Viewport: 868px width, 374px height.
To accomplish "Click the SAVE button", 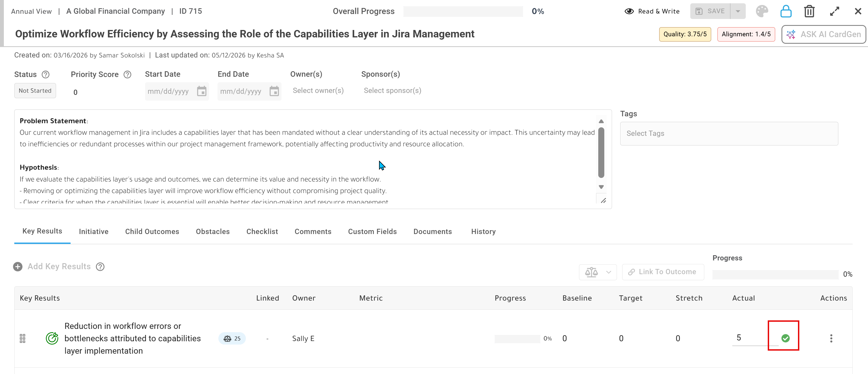I will click(x=710, y=11).
